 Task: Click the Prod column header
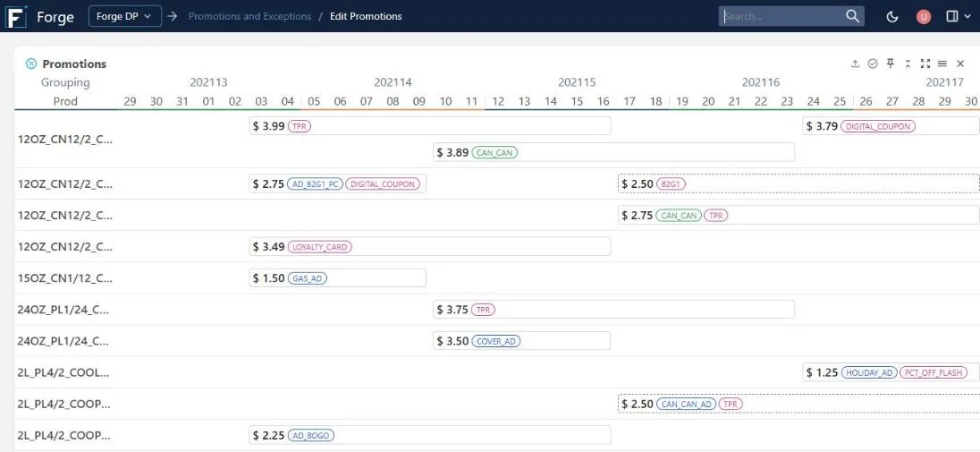(x=65, y=101)
